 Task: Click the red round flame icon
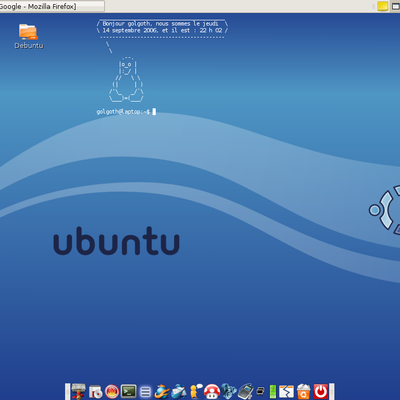coord(112,392)
